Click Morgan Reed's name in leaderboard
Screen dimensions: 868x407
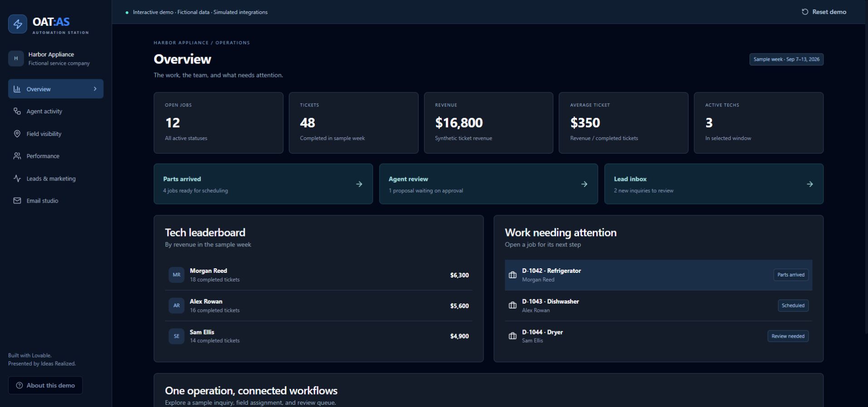[209, 271]
